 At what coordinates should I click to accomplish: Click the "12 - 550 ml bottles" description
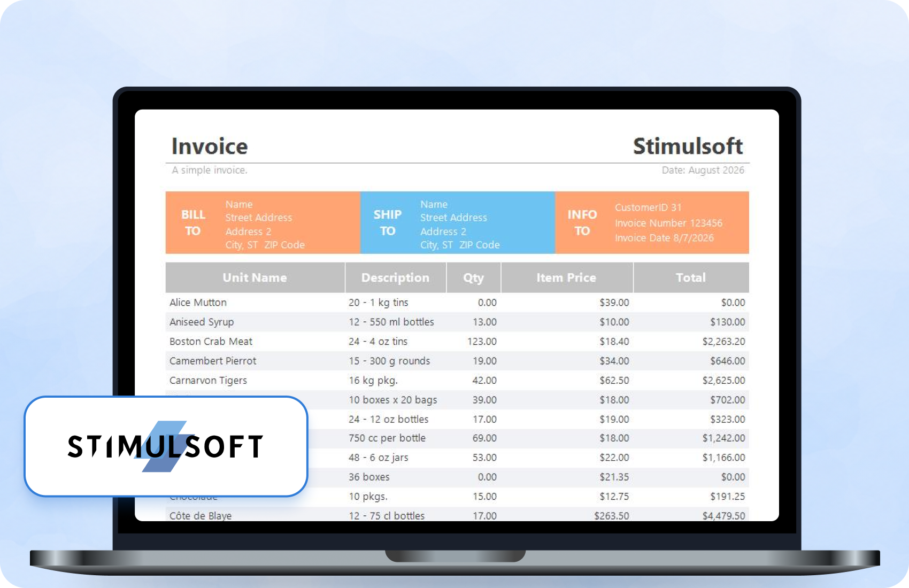[x=391, y=322]
